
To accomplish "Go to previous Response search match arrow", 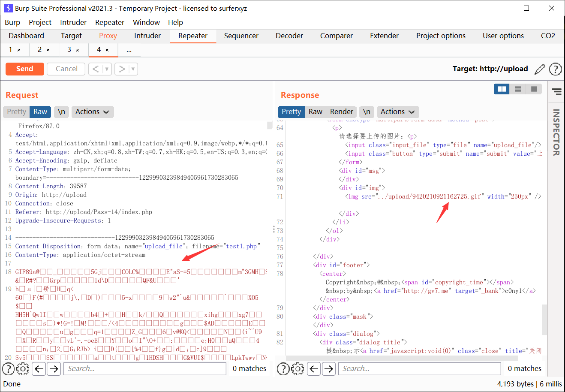I will (314, 368).
